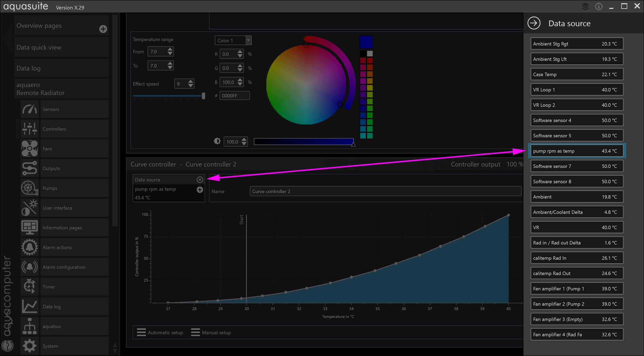Increase the Effect speed stepper value
Viewport: 644px width, 356px height.
(190, 81)
